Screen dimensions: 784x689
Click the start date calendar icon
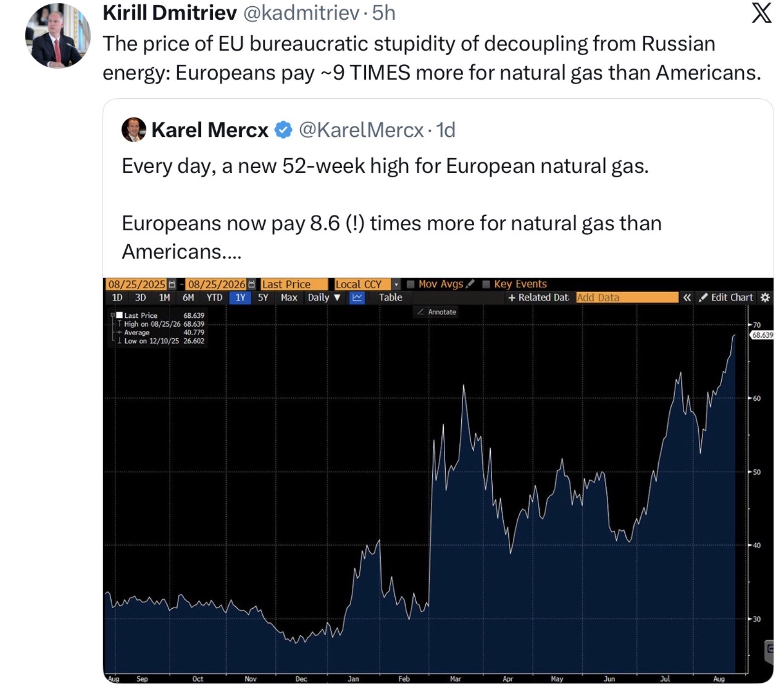coord(172,285)
